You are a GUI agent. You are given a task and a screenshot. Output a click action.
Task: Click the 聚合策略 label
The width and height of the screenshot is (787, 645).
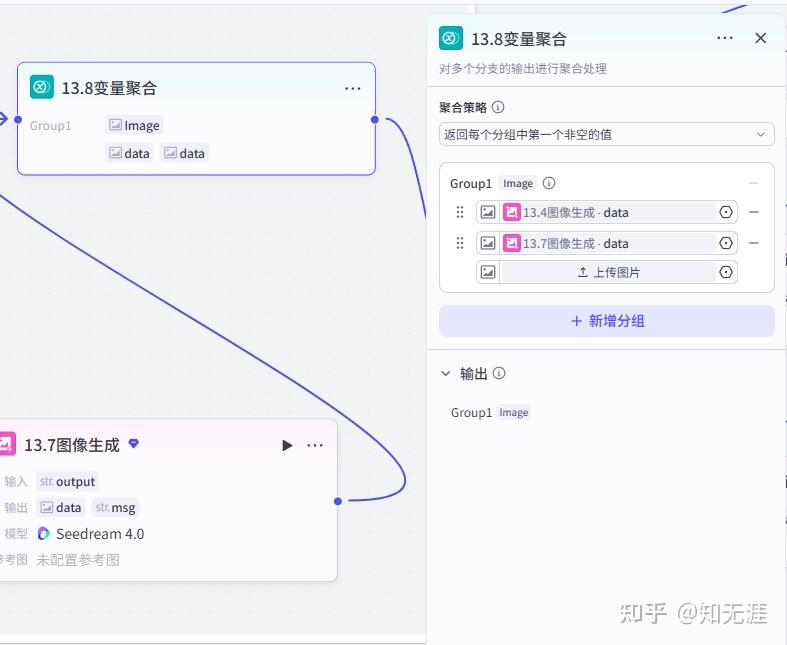click(x=463, y=107)
